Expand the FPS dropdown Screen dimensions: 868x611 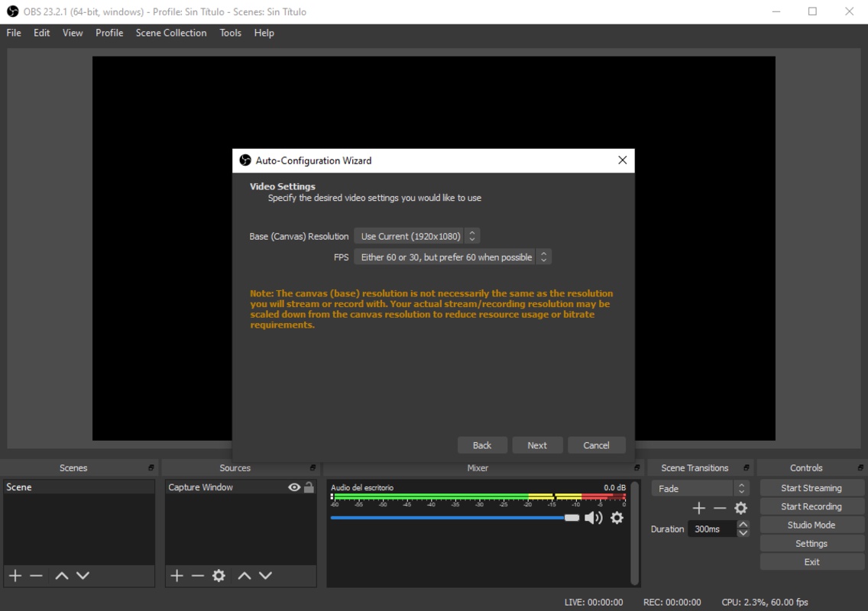tap(452, 257)
